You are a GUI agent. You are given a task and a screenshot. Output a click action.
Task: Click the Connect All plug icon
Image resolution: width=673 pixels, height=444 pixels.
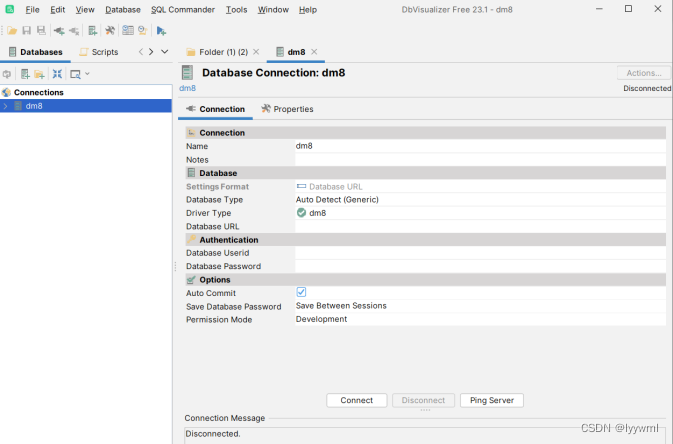point(59,30)
